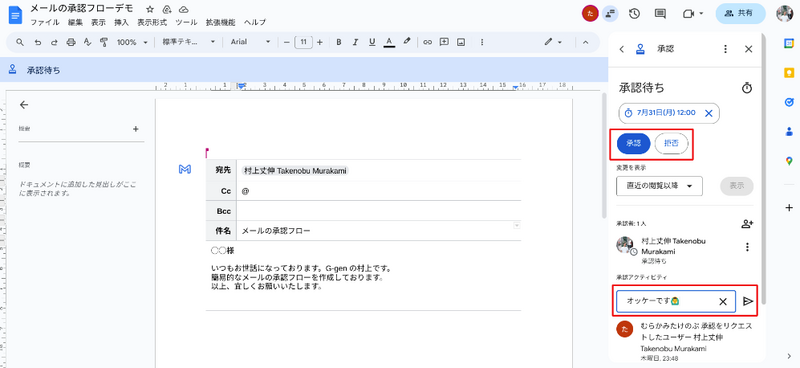
Task: Click the 共有 share button
Action: point(740,14)
